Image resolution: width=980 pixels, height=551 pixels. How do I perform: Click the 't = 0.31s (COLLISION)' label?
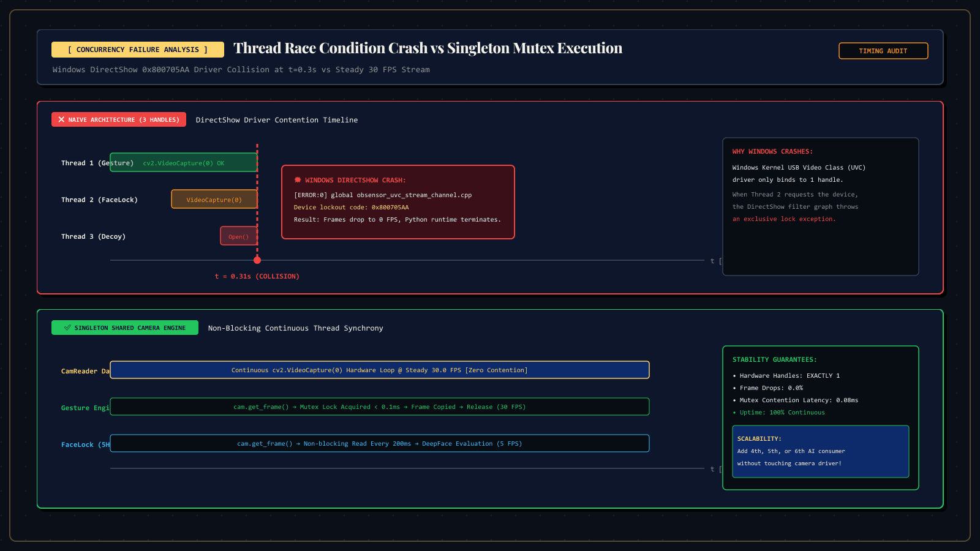(x=257, y=277)
